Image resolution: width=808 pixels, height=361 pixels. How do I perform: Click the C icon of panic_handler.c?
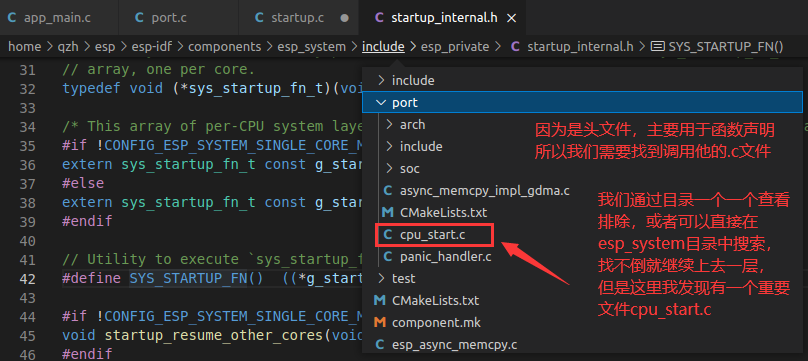pyautogui.click(x=388, y=256)
